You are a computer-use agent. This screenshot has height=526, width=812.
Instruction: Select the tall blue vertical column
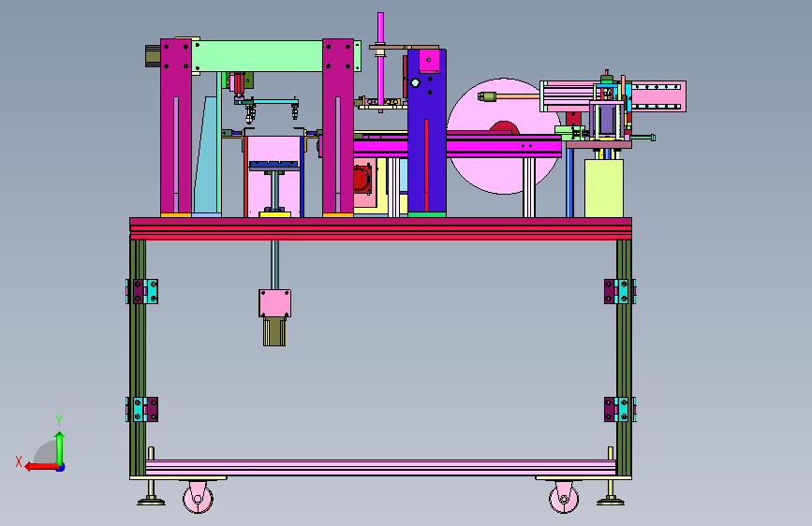click(427, 132)
